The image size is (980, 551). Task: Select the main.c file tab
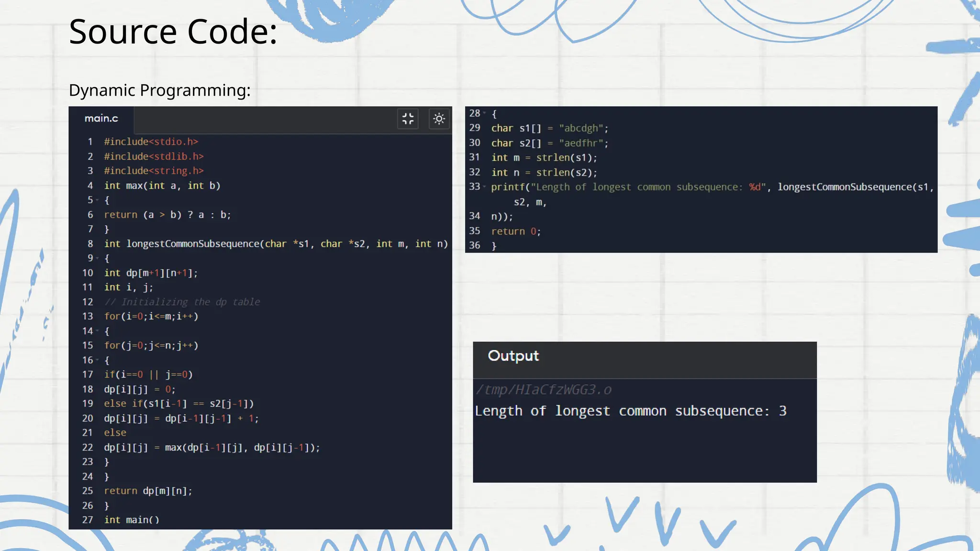click(101, 119)
